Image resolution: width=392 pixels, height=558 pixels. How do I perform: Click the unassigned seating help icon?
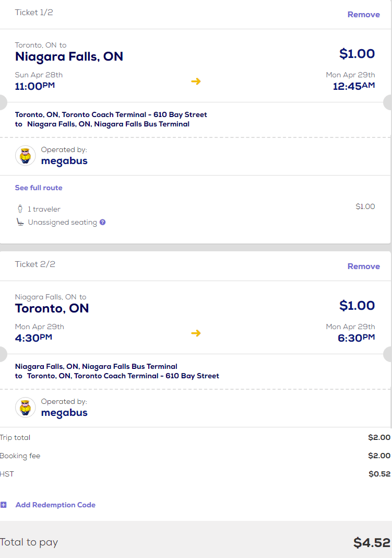[x=103, y=222]
